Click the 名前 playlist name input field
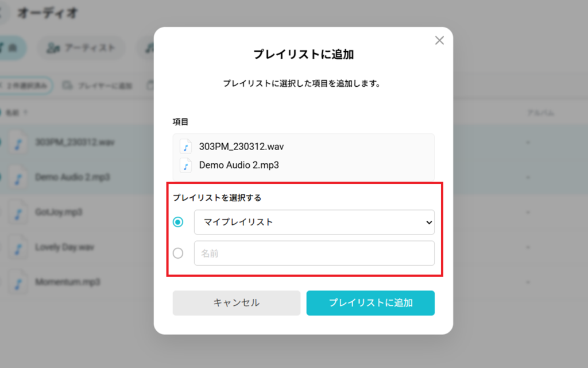The width and height of the screenshot is (588, 368). point(314,253)
